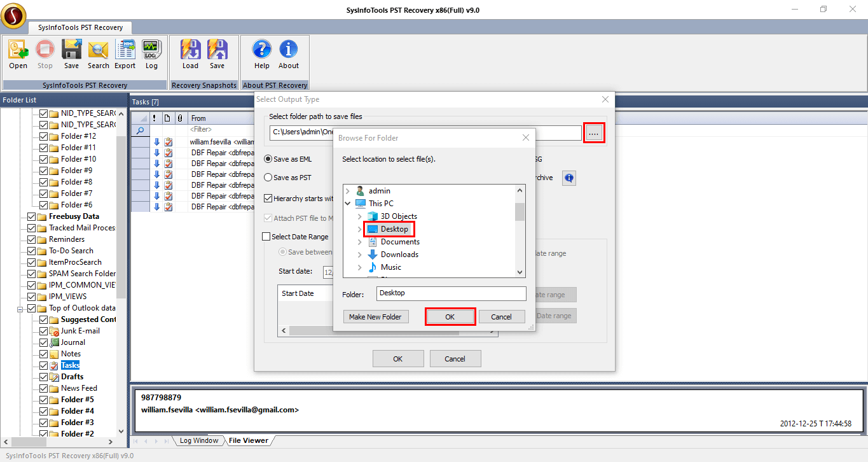Viewport: 868px width, 462px height.
Task: Click the task icon in the william.fsevilla row
Action: [168, 142]
